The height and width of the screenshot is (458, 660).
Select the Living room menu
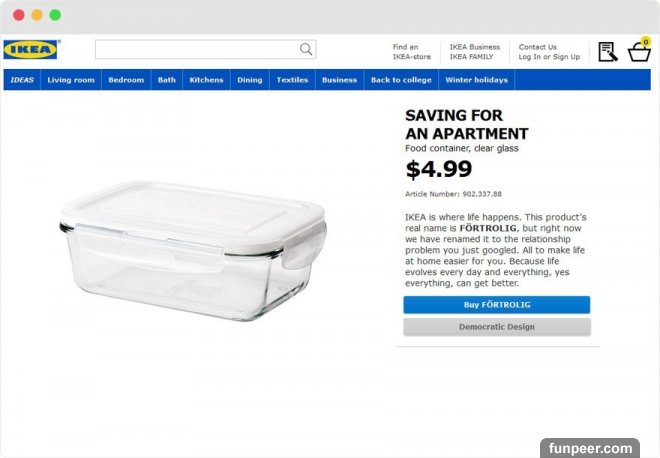point(71,80)
